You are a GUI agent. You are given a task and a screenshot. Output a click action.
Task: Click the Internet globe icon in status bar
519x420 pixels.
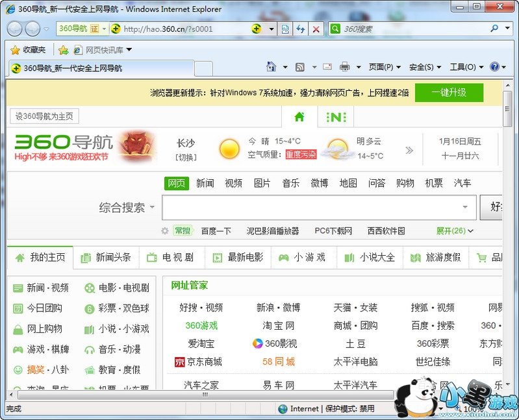point(283,409)
